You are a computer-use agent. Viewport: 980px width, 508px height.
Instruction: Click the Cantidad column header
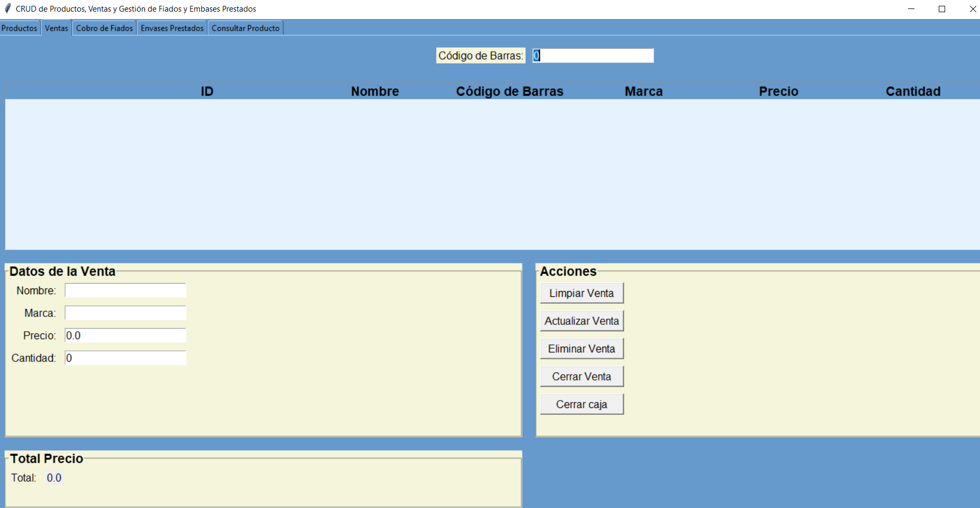tap(913, 92)
